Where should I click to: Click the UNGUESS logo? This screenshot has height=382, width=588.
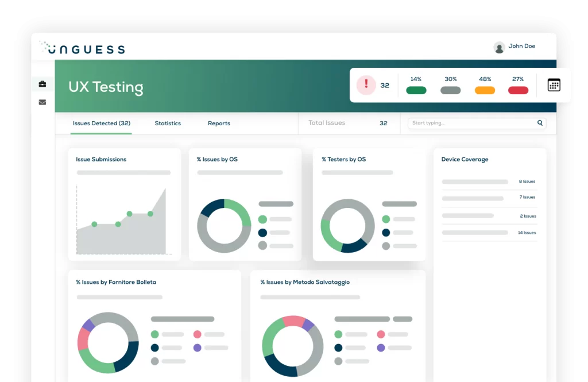82,48
